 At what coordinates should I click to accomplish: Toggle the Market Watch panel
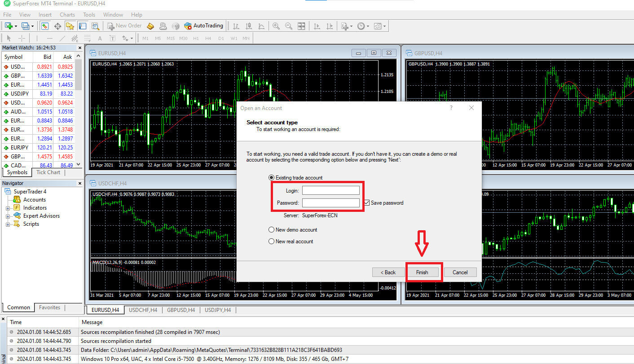44,26
